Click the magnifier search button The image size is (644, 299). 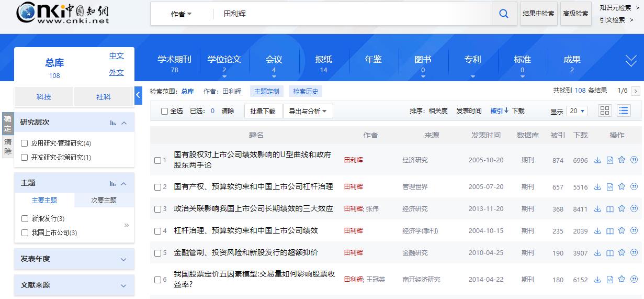504,14
